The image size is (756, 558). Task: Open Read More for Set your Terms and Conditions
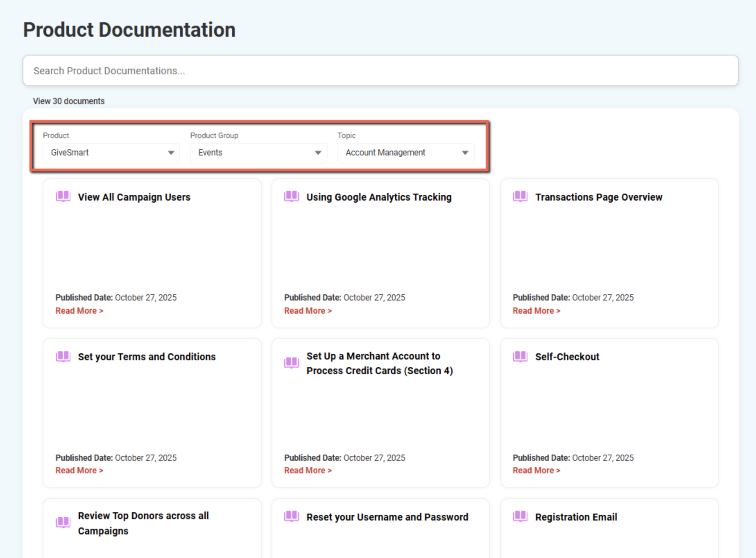(x=79, y=470)
